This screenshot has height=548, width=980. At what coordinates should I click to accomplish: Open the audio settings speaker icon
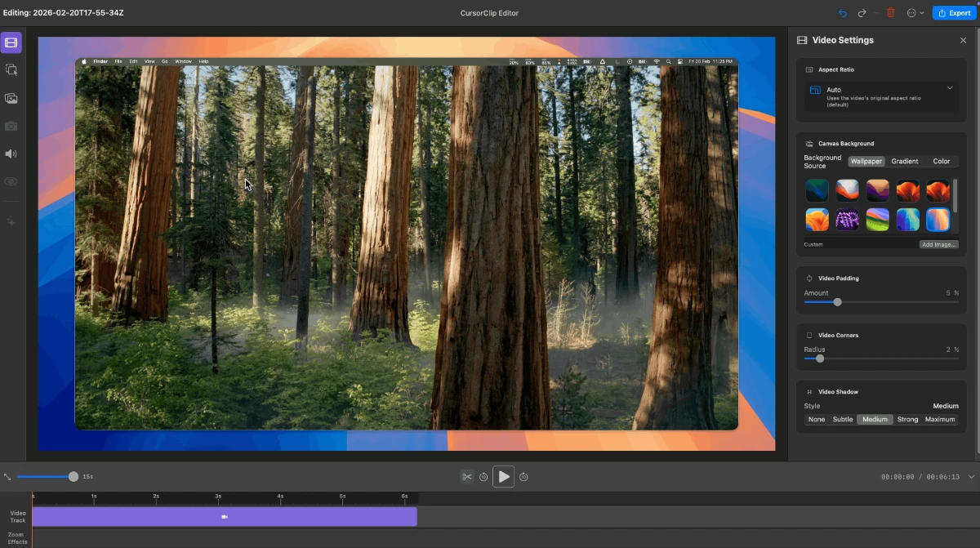point(11,154)
